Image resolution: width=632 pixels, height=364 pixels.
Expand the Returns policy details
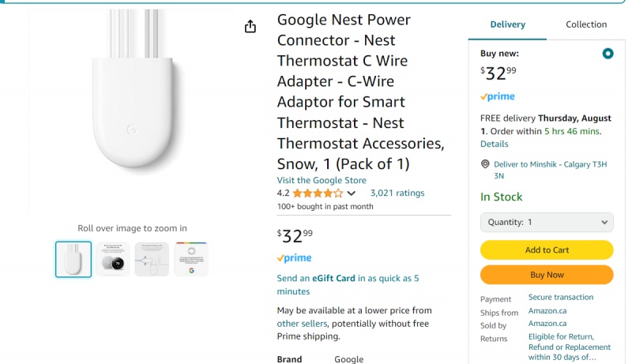click(569, 347)
